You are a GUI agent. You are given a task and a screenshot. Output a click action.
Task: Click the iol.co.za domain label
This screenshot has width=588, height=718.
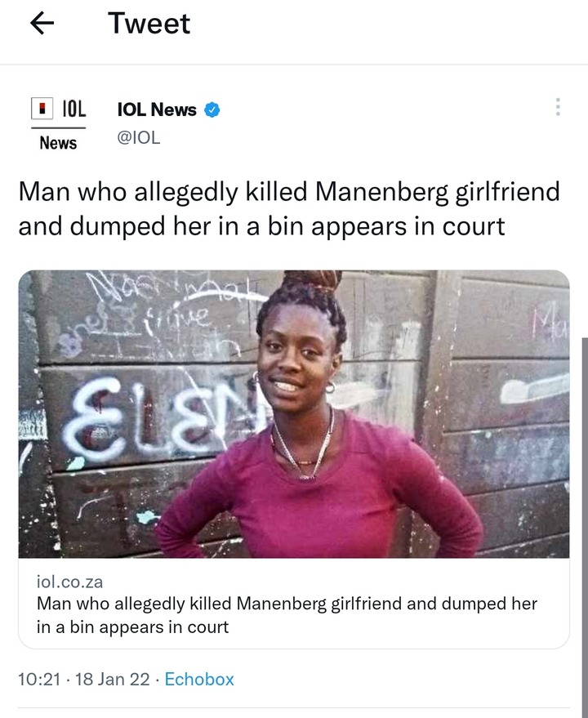point(69,582)
